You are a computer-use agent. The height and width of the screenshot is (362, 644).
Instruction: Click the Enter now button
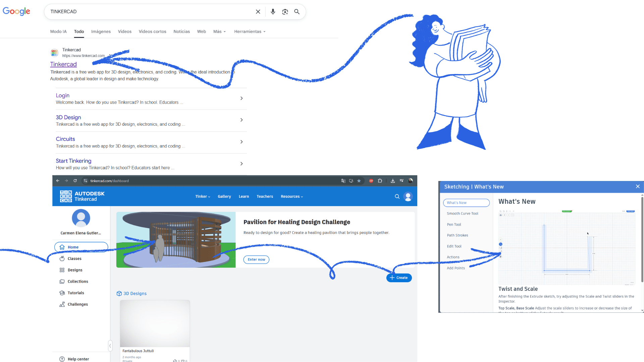[256, 260]
